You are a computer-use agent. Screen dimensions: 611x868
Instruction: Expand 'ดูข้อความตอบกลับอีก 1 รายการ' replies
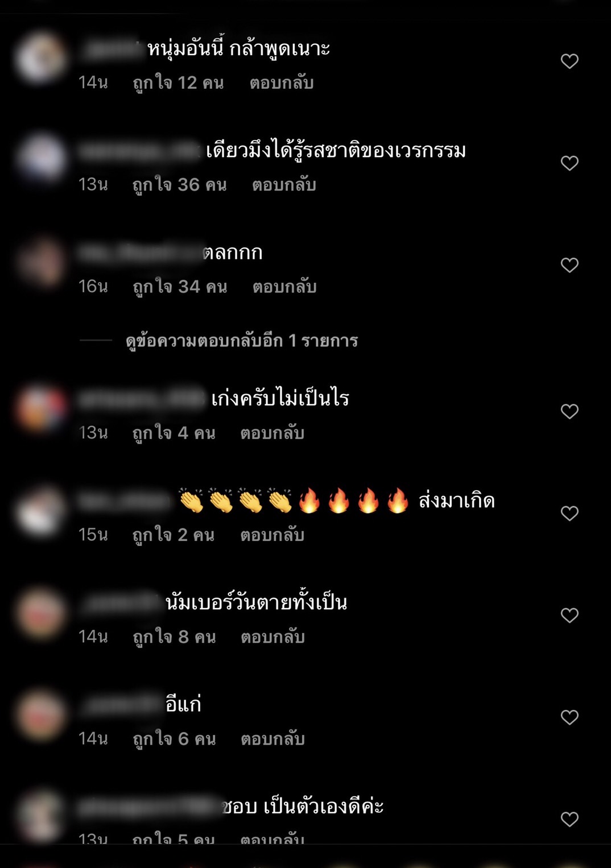coord(242,341)
